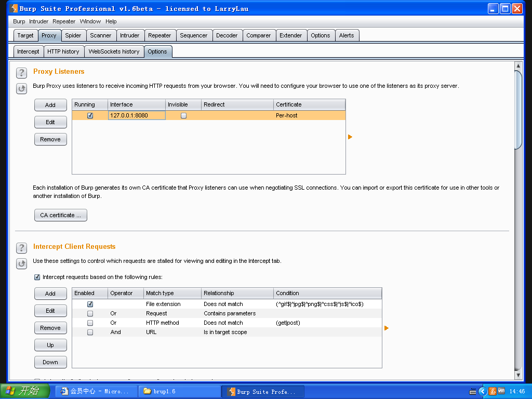Enable the HTTP method rule checkbox
Screen dimensions: 532x399
[x=90, y=323]
